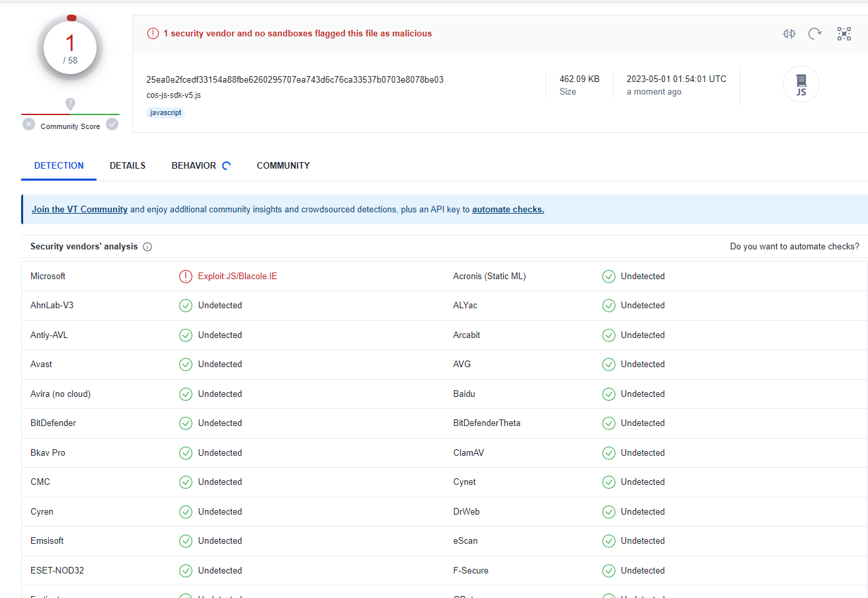Follow the Join the VT Community link
868x598 pixels.
click(x=79, y=209)
